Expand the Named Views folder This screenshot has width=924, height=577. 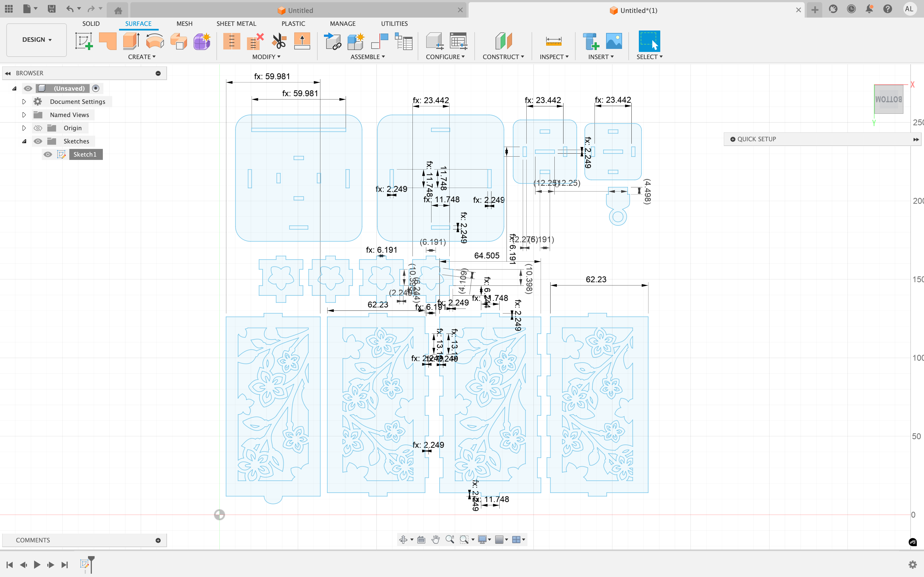tap(24, 115)
